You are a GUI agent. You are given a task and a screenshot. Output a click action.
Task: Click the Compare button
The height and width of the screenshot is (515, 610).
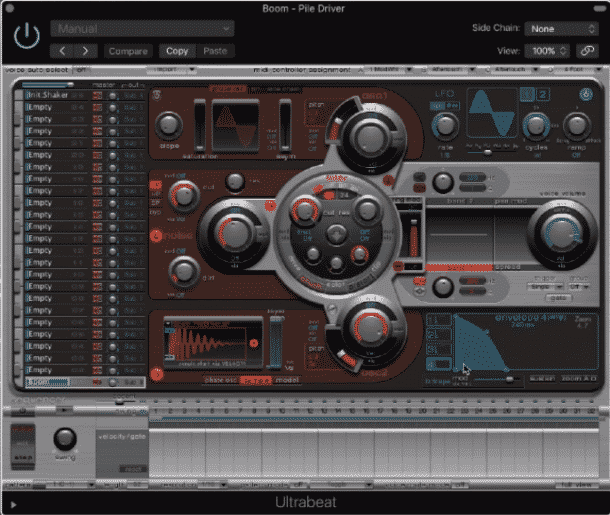pyautogui.click(x=128, y=51)
